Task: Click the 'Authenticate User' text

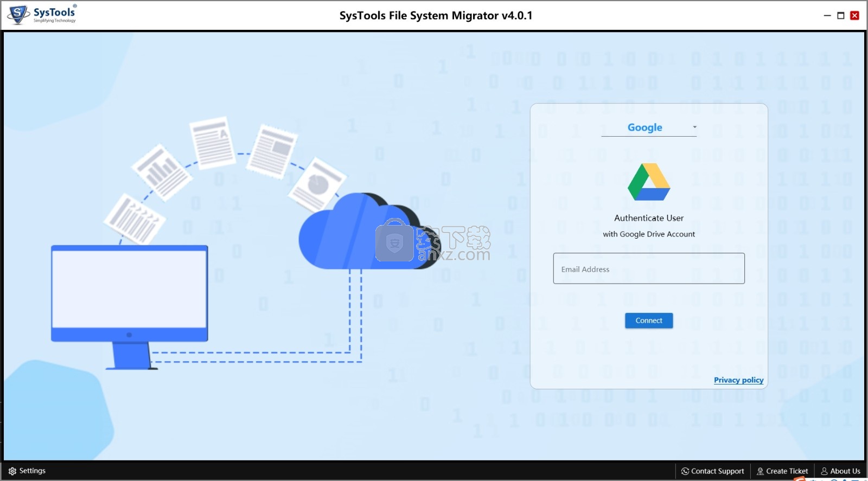Action: (x=649, y=218)
